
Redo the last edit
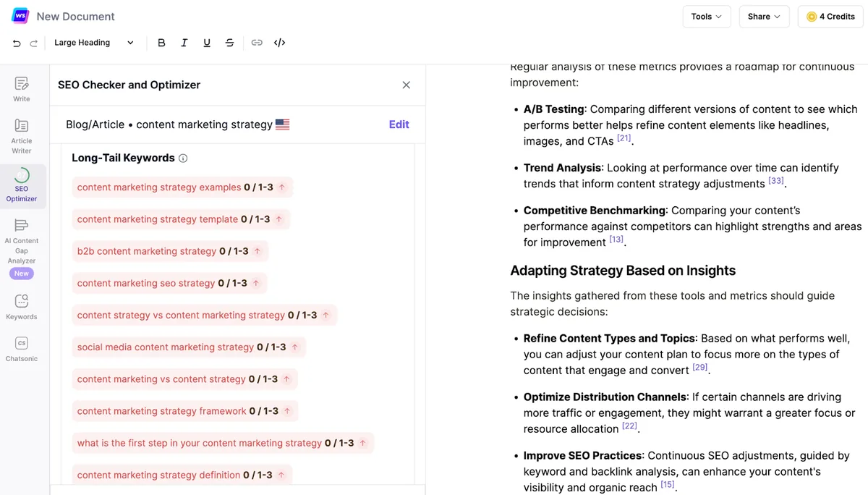tap(33, 43)
